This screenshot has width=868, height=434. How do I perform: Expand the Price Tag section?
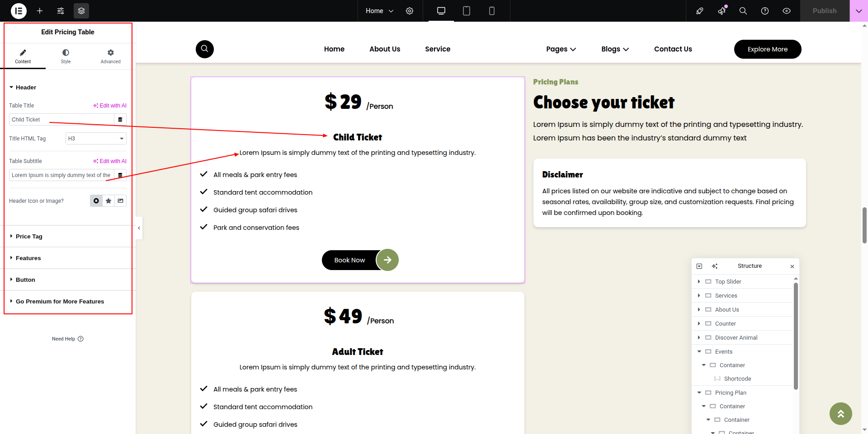tap(29, 236)
